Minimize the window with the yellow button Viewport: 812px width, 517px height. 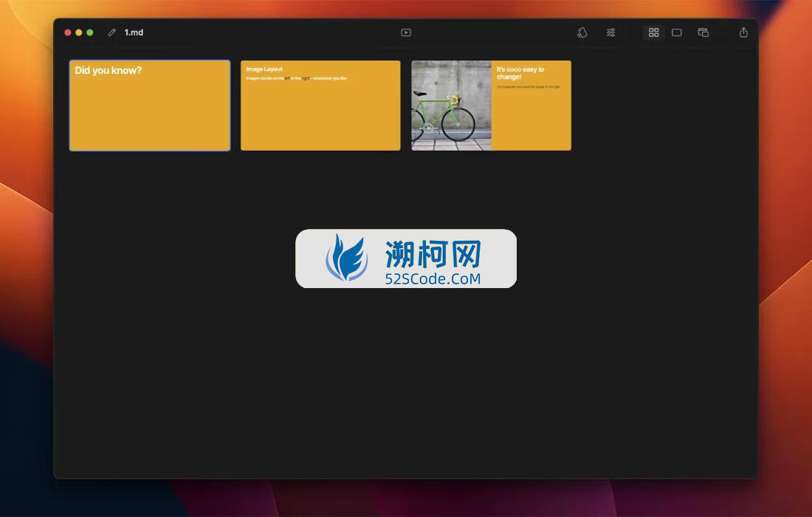(x=79, y=32)
